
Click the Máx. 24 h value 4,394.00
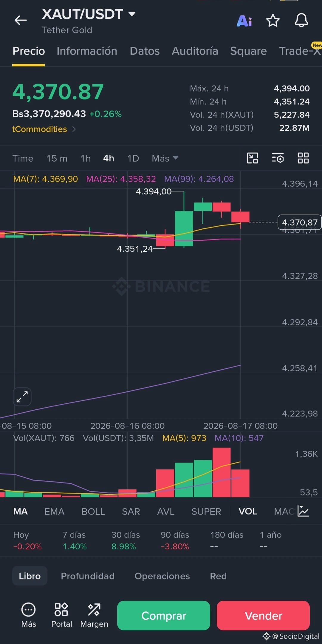[292, 88]
